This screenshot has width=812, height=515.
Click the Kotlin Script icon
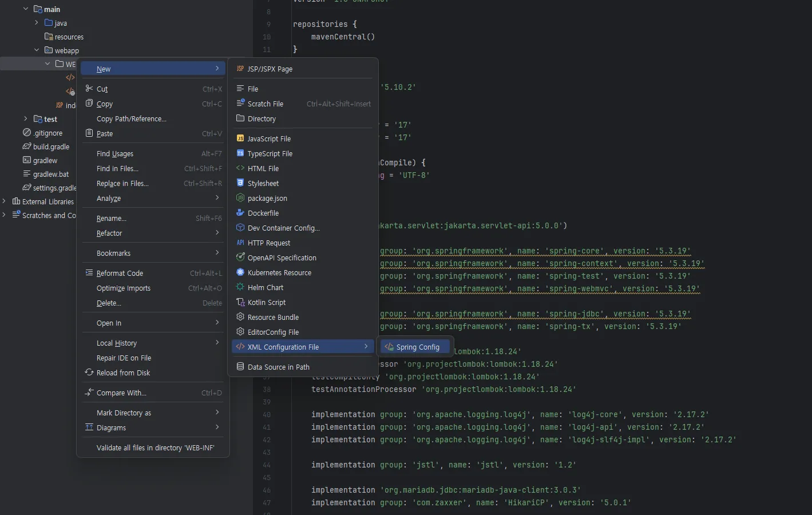point(240,302)
